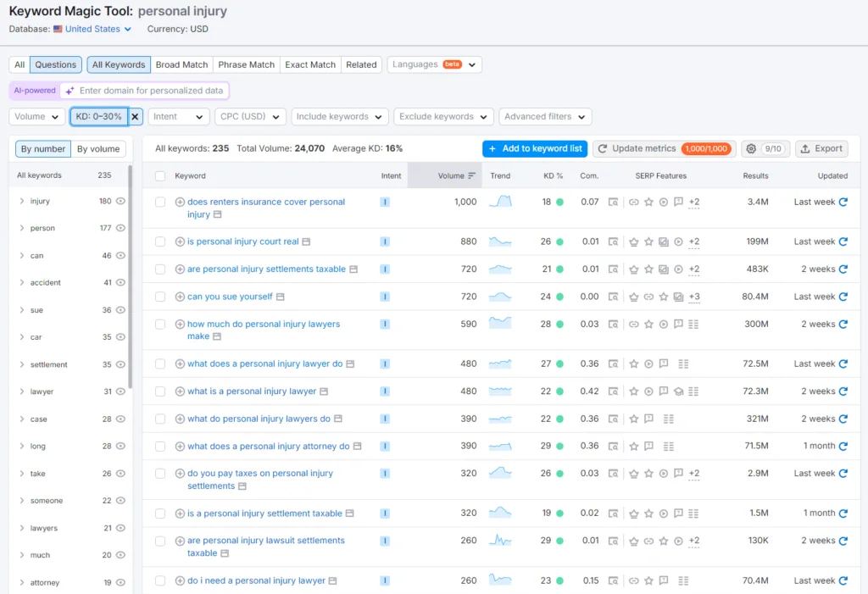
Task: Check 'what does a personal injury lawyer do' row
Action: pos(160,364)
